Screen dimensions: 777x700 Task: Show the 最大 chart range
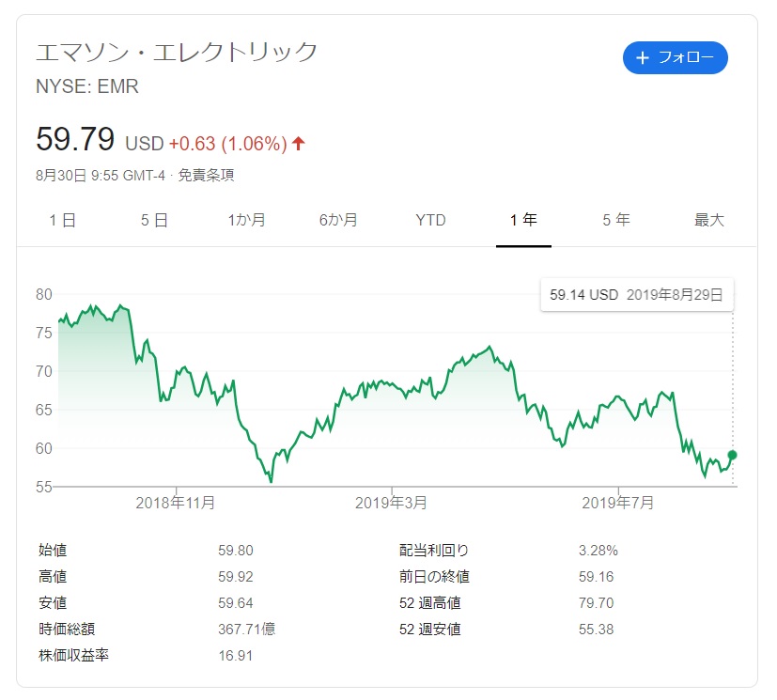709,220
